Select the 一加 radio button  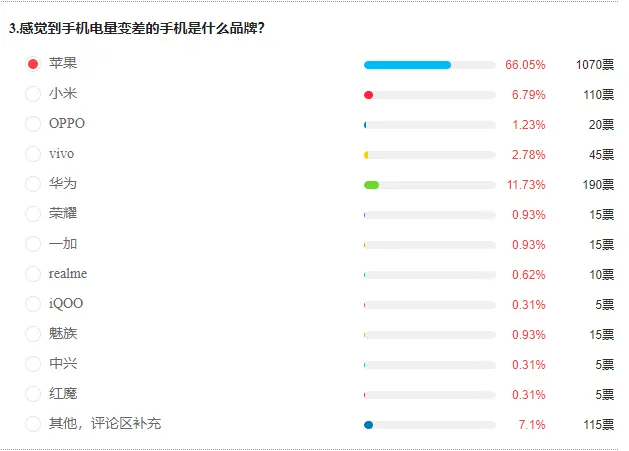point(33,244)
